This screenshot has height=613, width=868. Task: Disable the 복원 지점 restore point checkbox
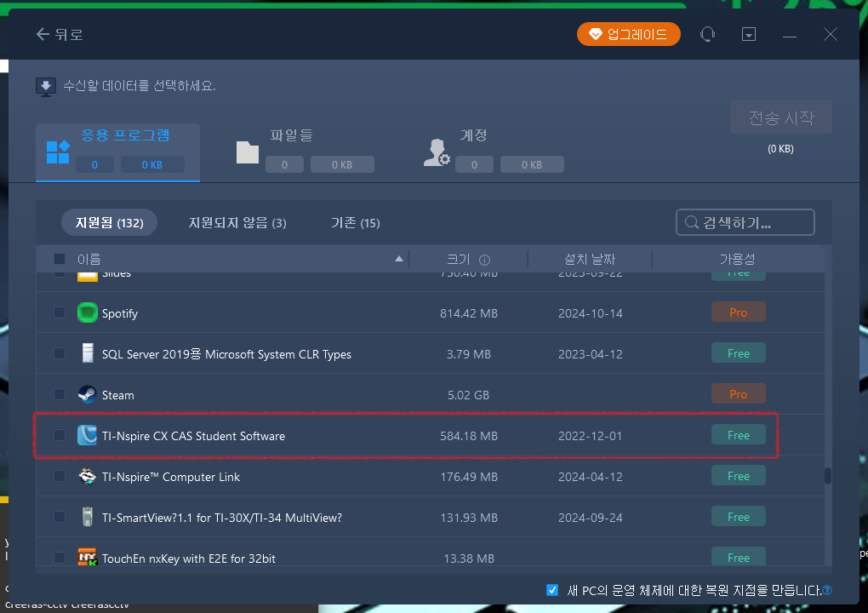point(552,589)
